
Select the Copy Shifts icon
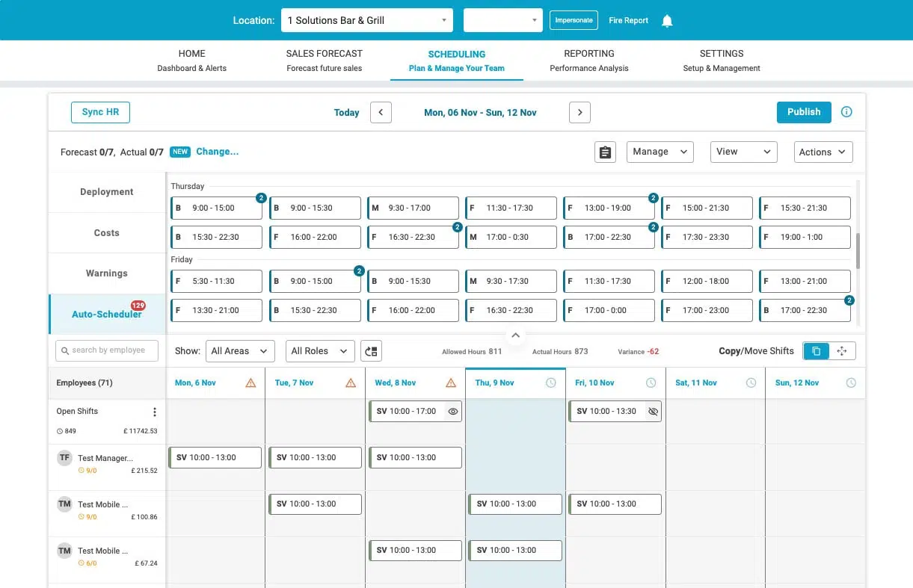[816, 350]
